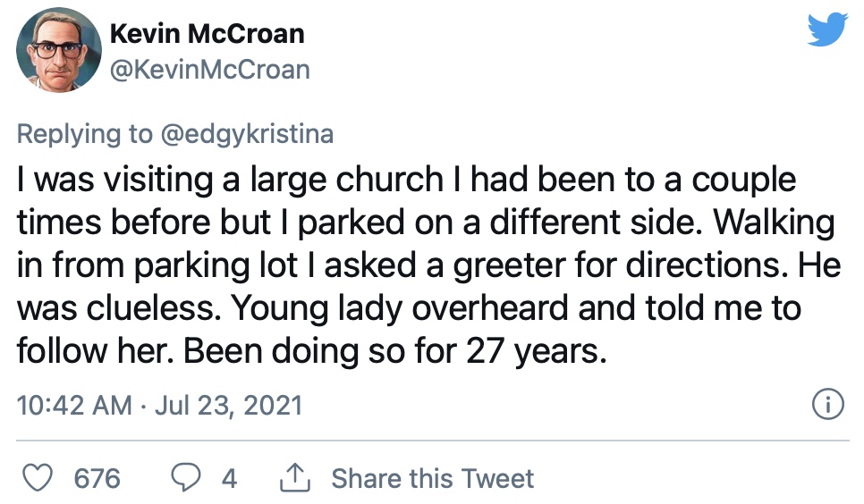Select "Share this Tweet"
Viewport: 864px width, 504px height.
[x=433, y=478]
